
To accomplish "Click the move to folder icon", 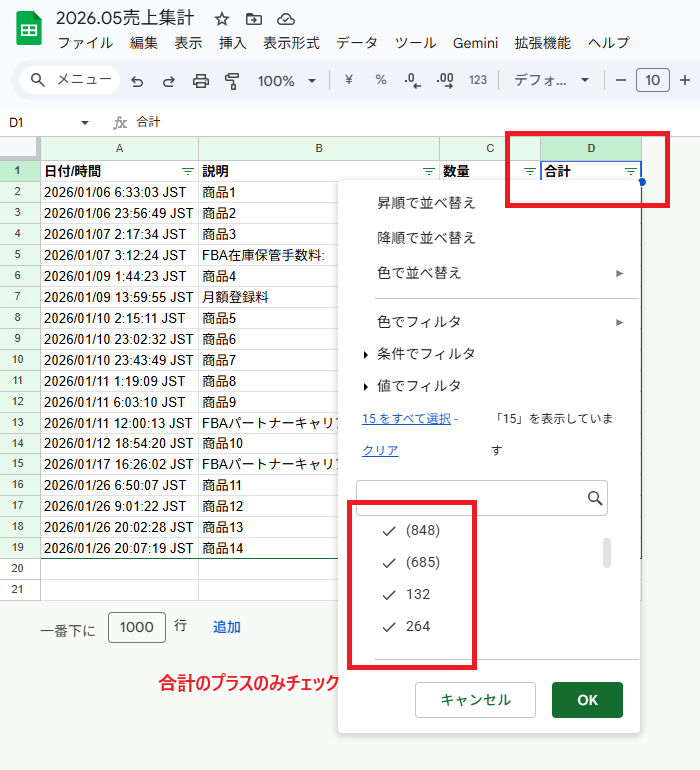I will [x=254, y=19].
